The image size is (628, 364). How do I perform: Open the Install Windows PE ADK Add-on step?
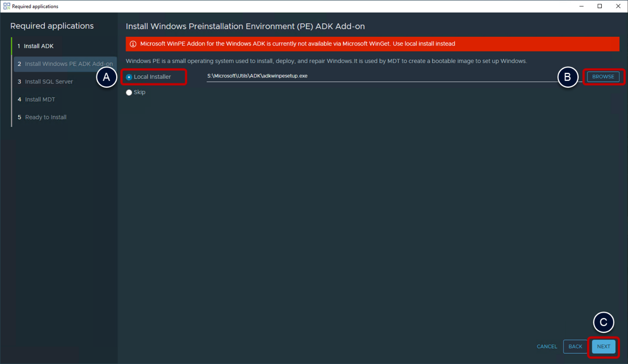coord(68,64)
